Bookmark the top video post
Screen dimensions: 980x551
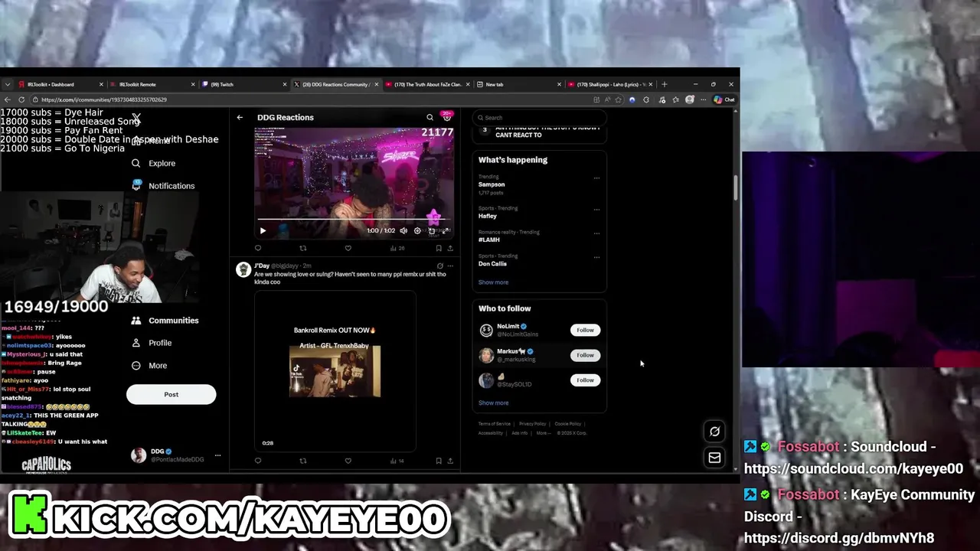click(x=439, y=248)
